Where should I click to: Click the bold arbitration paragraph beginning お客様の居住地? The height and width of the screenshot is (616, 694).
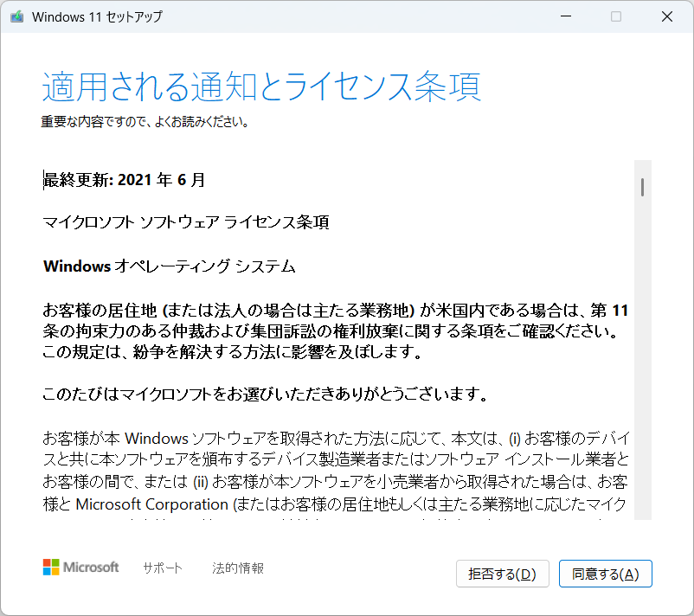[336, 331]
